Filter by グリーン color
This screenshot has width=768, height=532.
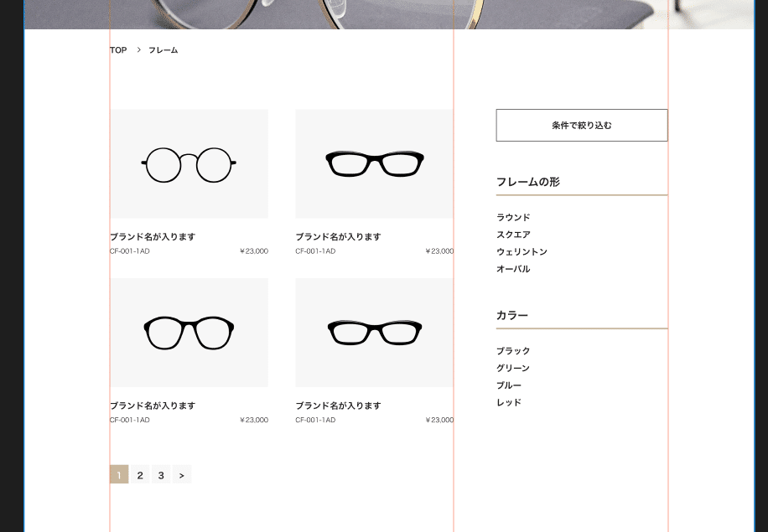[x=513, y=368]
